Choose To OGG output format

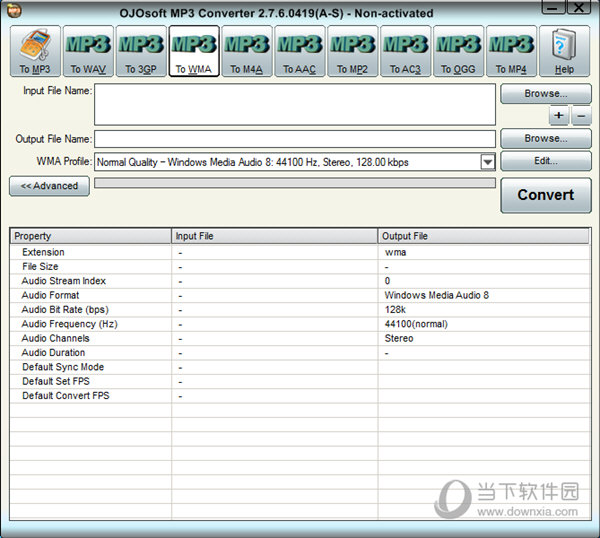(458, 51)
